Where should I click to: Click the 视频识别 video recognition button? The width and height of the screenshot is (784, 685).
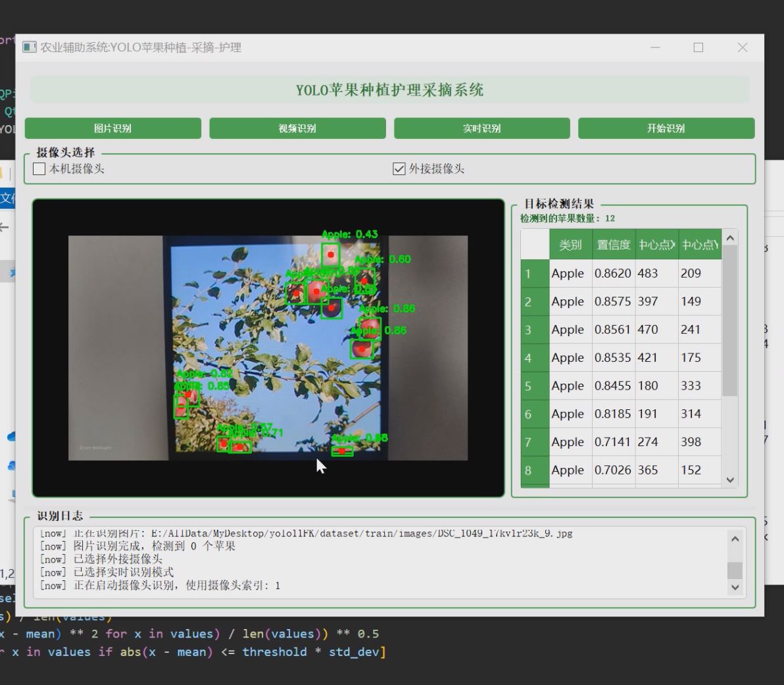click(x=297, y=128)
